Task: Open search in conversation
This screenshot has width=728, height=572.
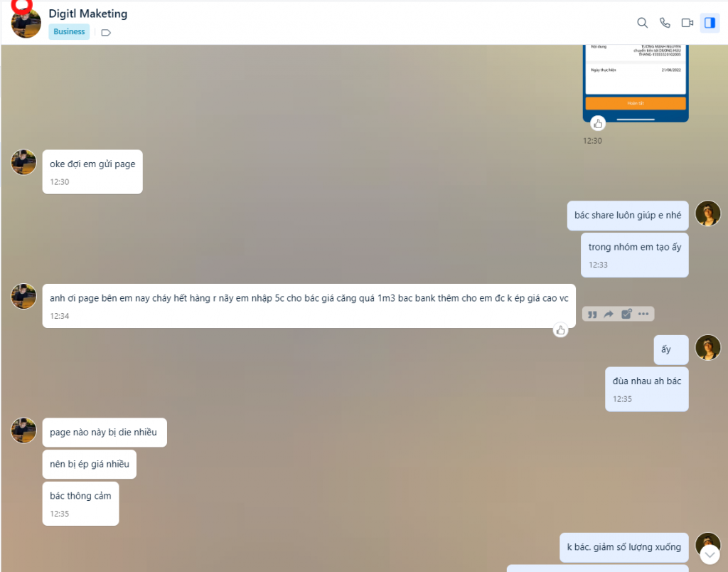Action: click(x=642, y=23)
